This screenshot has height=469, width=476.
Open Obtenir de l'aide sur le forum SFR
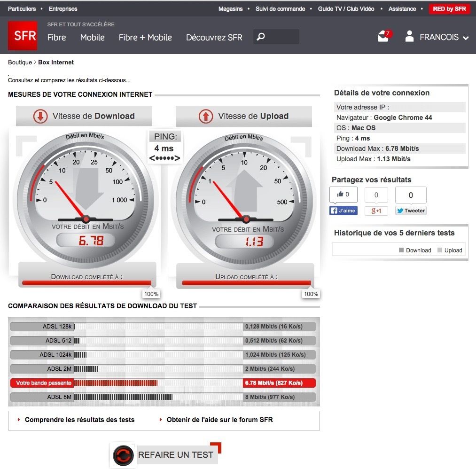pyautogui.click(x=219, y=420)
